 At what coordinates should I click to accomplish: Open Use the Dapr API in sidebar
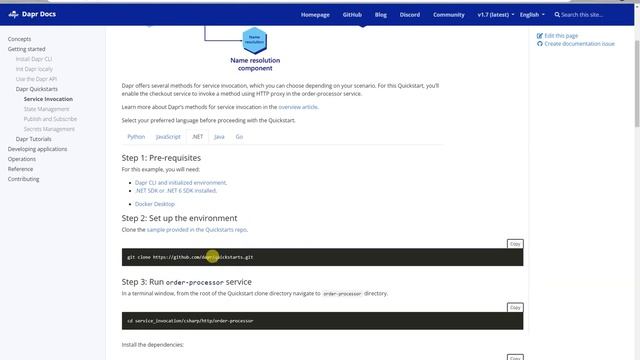click(x=36, y=79)
